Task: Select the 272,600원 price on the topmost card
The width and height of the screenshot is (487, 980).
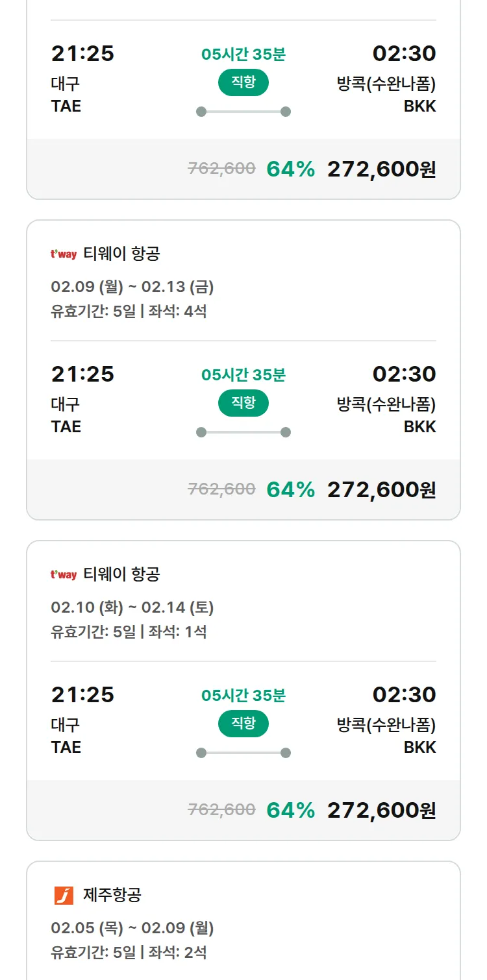Action: [x=381, y=169]
